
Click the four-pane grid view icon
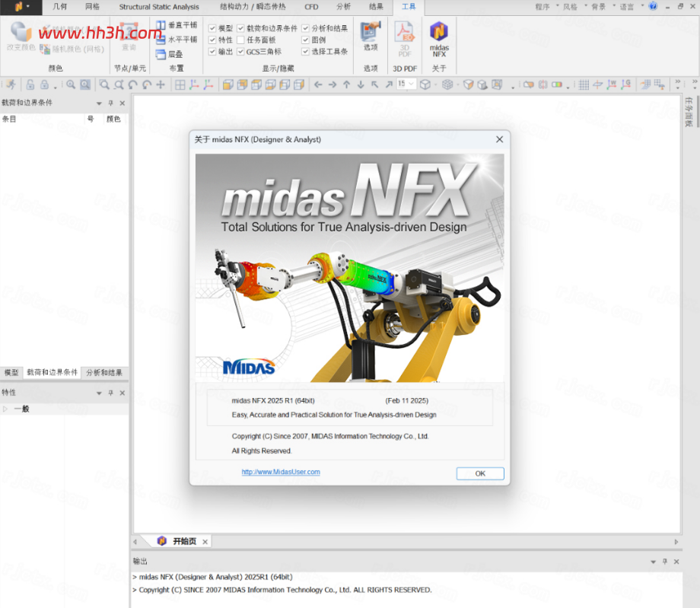click(180, 84)
